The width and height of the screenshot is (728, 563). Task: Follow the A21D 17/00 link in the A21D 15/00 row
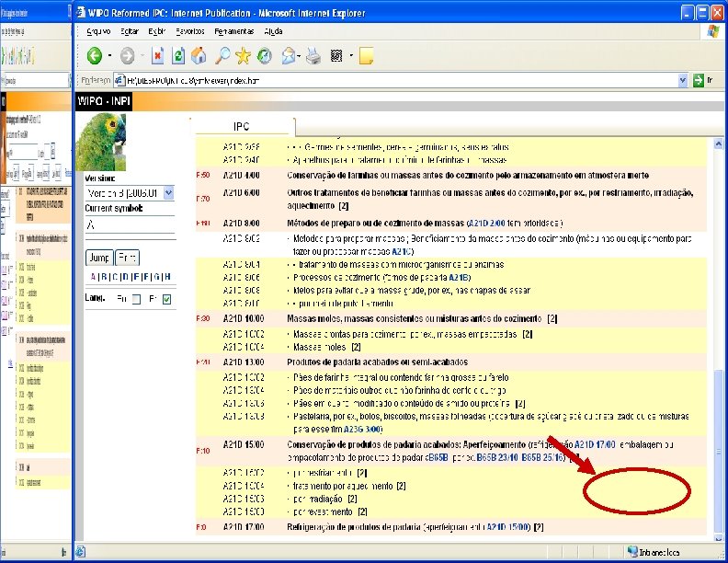(595, 445)
